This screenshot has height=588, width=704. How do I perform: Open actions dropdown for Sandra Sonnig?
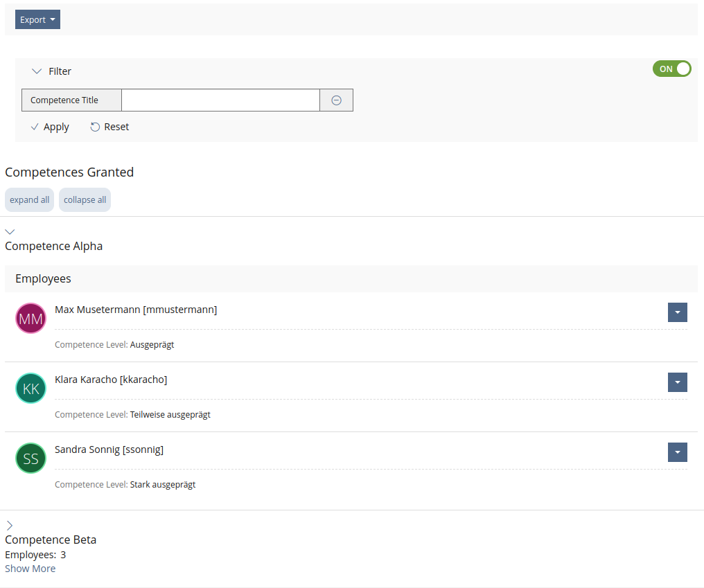tap(677, 452)
